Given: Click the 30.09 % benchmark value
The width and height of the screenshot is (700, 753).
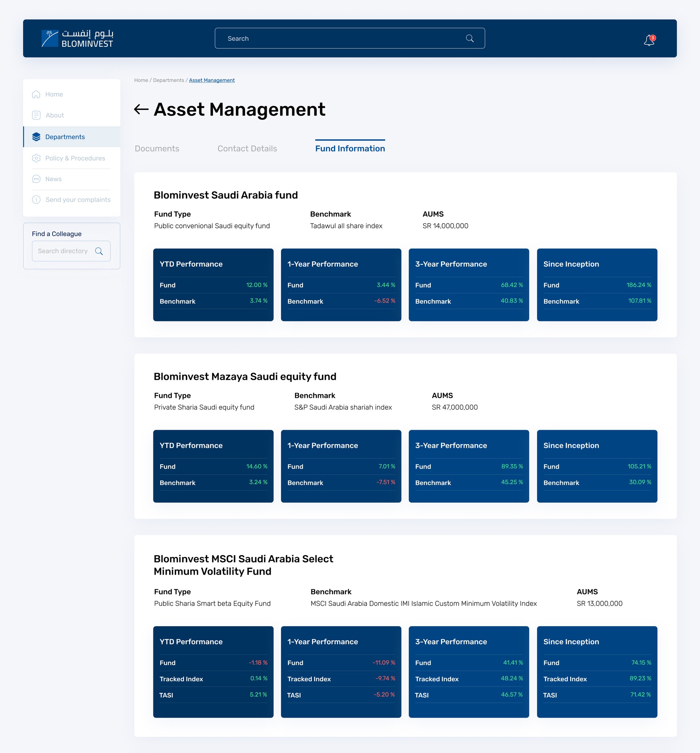Looking at the screenshot, I should [x=640, y=482].
